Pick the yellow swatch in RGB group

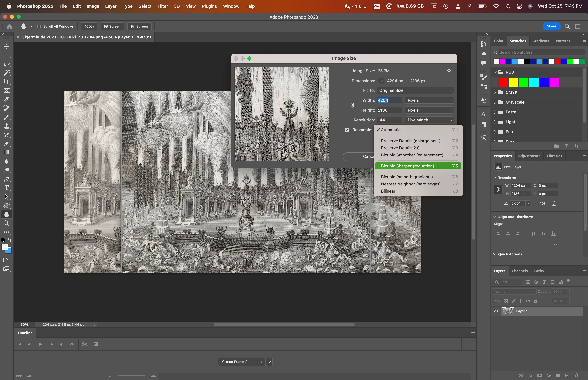point(513,82)
